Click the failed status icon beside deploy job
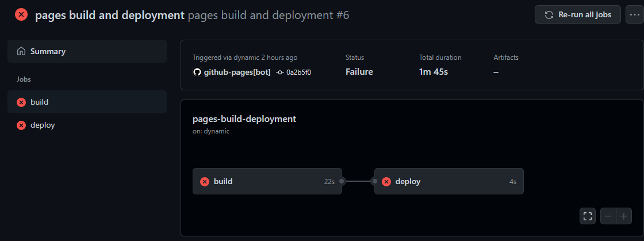Viewport: 644px width, 241px height. coord(21,125)
